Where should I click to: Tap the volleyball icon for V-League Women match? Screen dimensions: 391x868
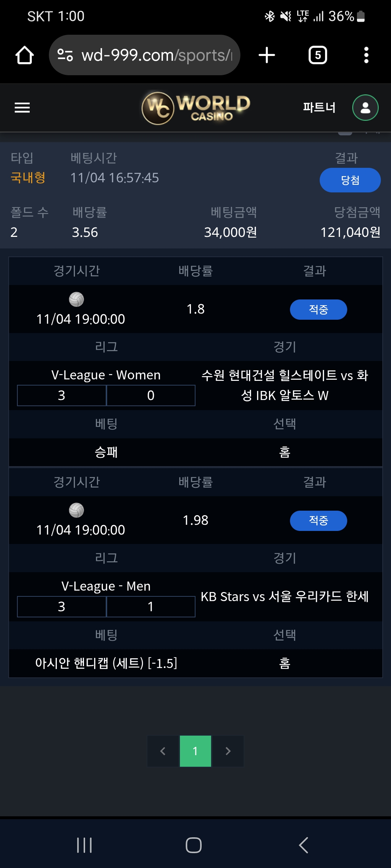pos(76,299)
